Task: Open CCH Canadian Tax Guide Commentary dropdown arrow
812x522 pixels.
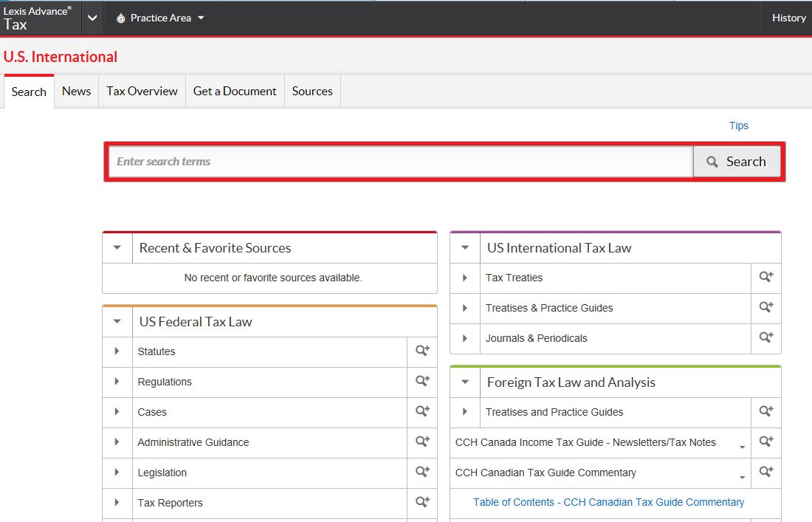Action: 742,478
